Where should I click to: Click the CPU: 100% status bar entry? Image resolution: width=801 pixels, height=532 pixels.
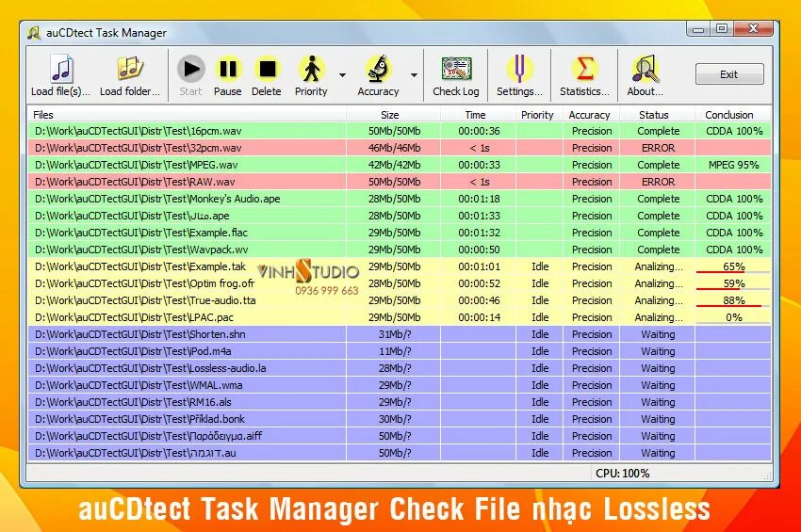pyautogui.click(x=622, y=474)
